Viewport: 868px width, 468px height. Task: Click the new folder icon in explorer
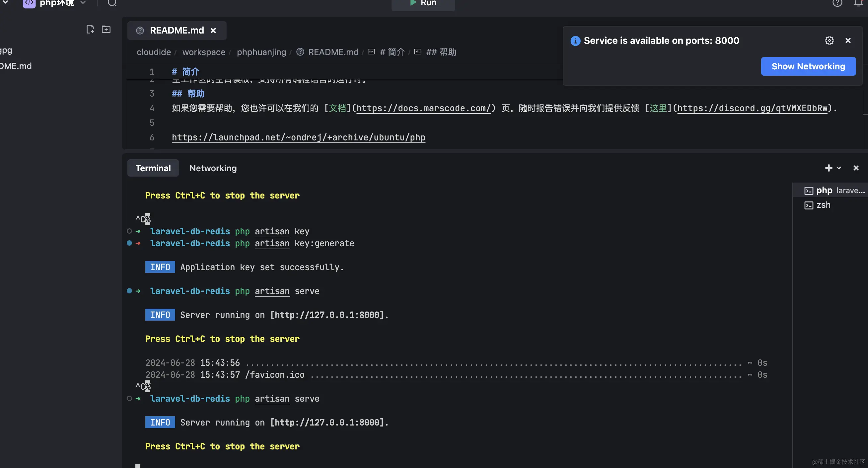pos(106,29)
